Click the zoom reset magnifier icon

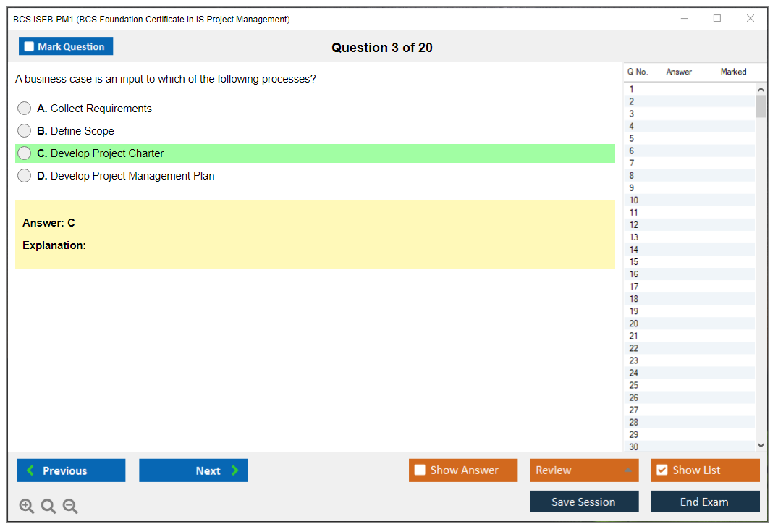point(48,507)
